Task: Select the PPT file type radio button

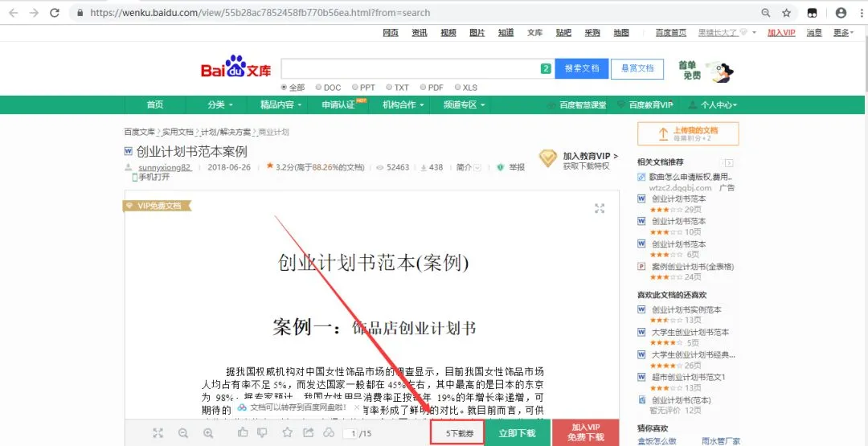Action: tap(354, 88)
